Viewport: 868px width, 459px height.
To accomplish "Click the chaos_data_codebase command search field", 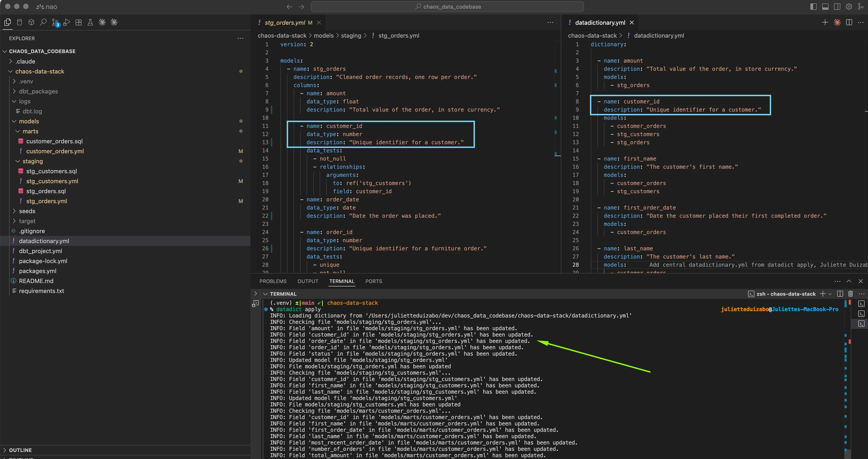I will [x=447, y=6].
